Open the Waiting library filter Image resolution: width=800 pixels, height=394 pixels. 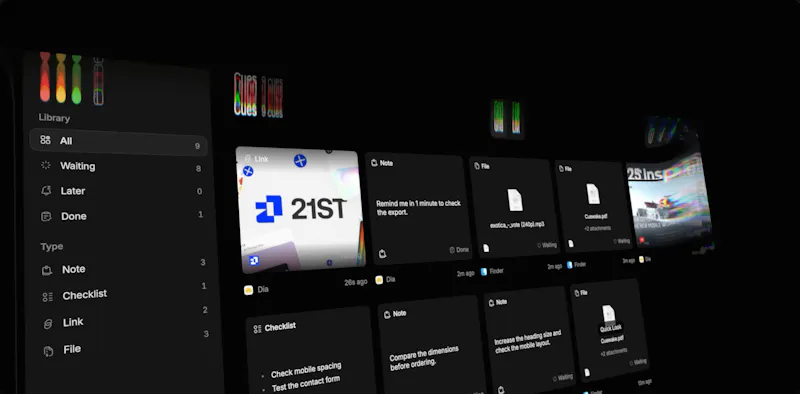(x=119, y=166)
